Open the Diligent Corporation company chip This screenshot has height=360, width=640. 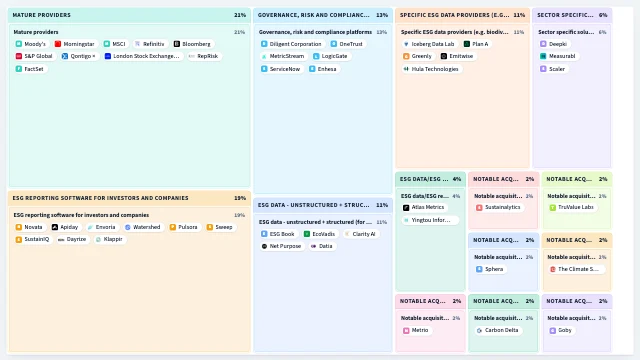(x=291, y=44)
